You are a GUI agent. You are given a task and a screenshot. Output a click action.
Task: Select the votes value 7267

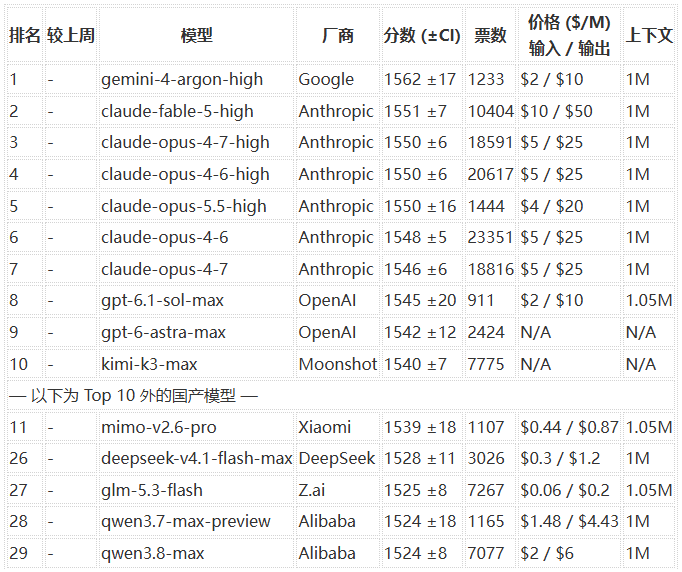pyautogui.click(x=486, y=490)
